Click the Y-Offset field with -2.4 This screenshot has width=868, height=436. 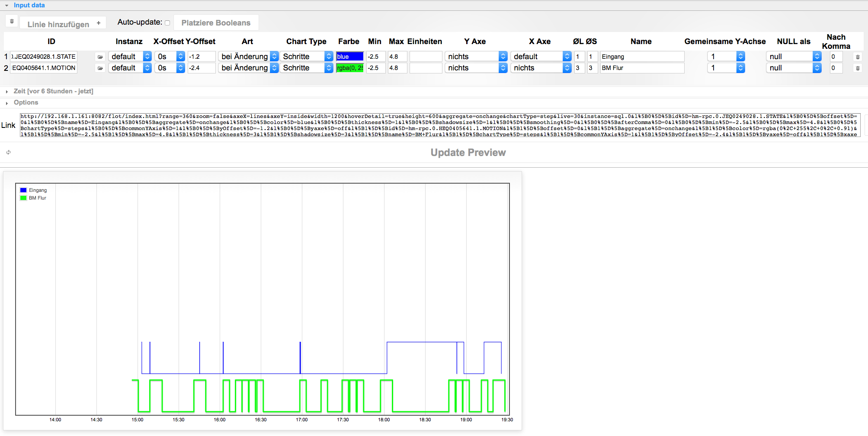point(202,68)
